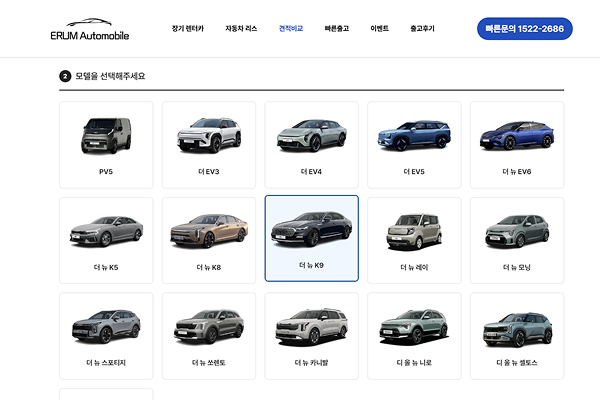Select the 더 뉴 카니발 car image

pyautogui.click(x=311, y=327)
